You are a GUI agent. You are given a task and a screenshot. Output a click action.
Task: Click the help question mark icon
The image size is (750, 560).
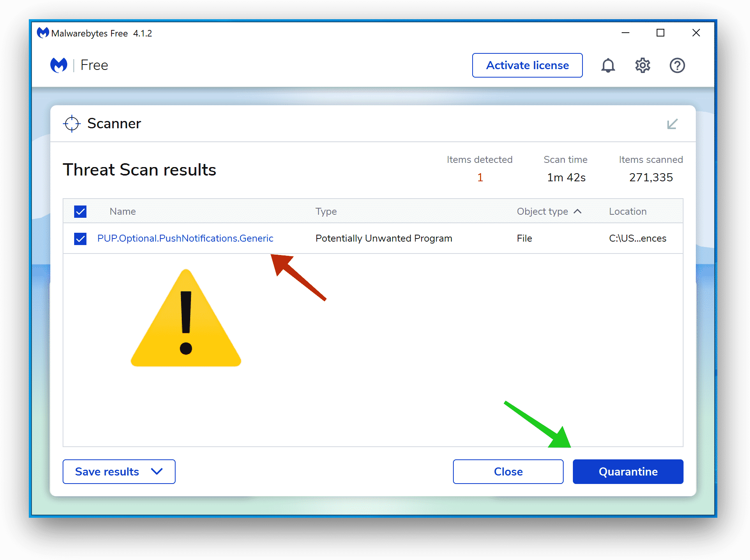(677, 66)
